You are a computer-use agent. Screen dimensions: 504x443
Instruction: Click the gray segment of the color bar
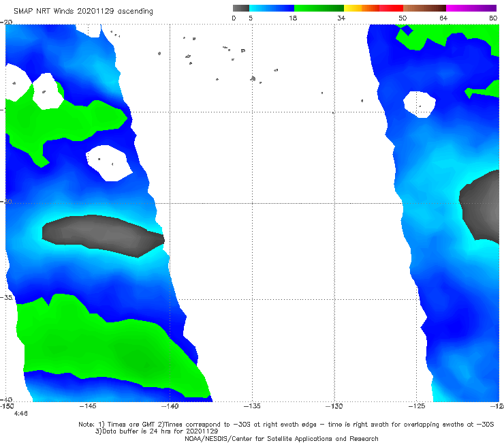240,8
